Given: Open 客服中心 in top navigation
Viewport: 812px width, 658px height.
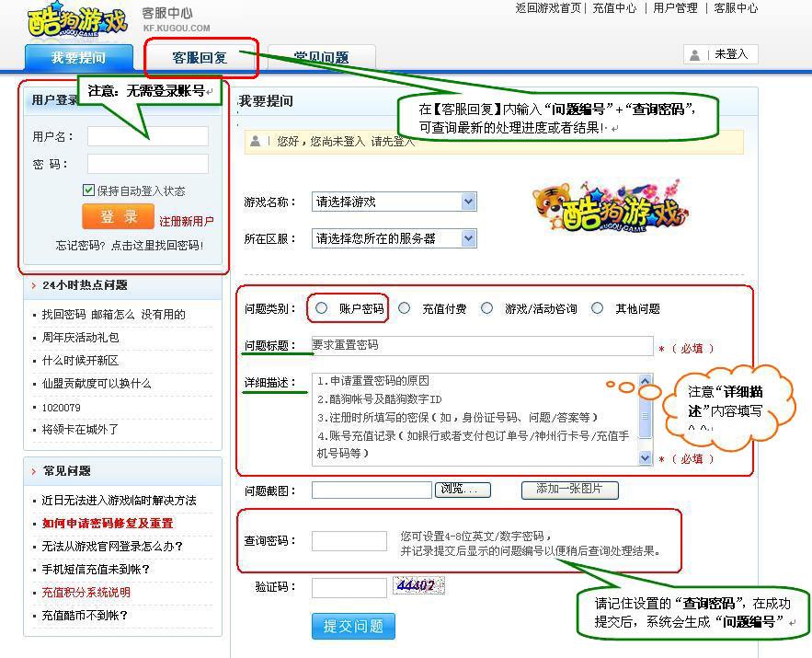Looking at the screenshot, I should (736, 8).
